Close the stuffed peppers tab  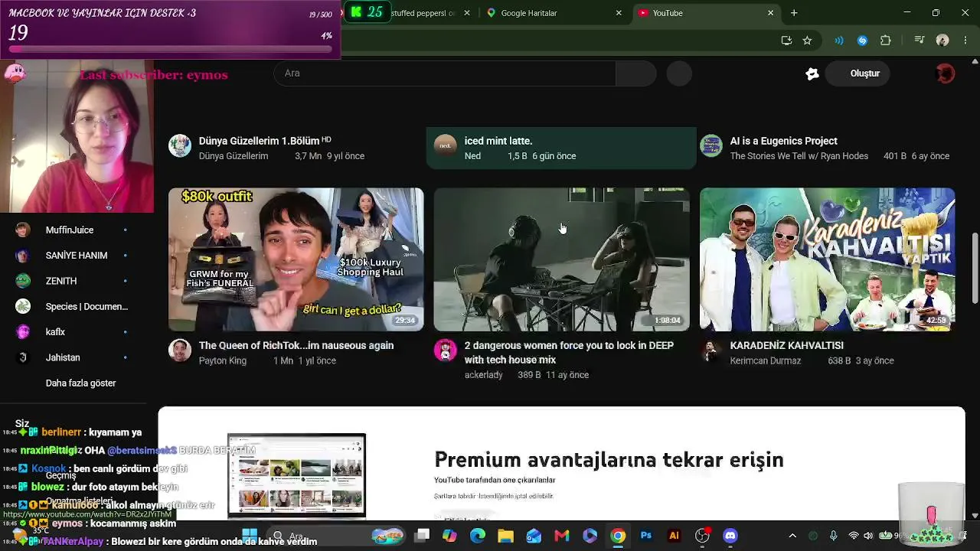point(466,13)
